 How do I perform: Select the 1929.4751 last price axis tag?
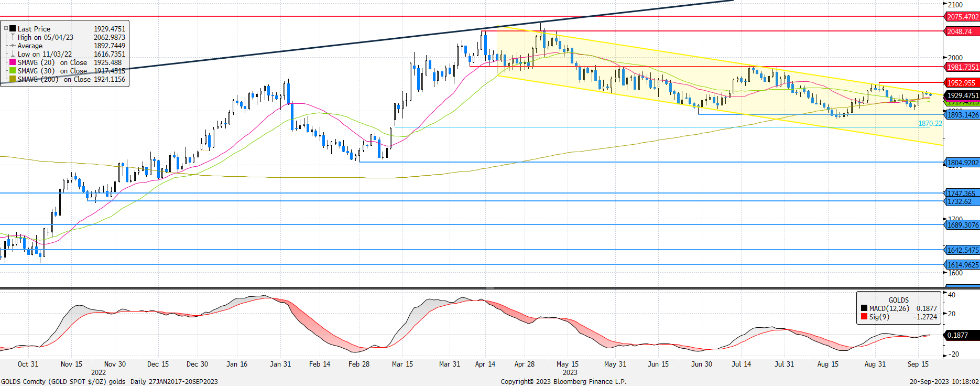click(x=962, y=95)
